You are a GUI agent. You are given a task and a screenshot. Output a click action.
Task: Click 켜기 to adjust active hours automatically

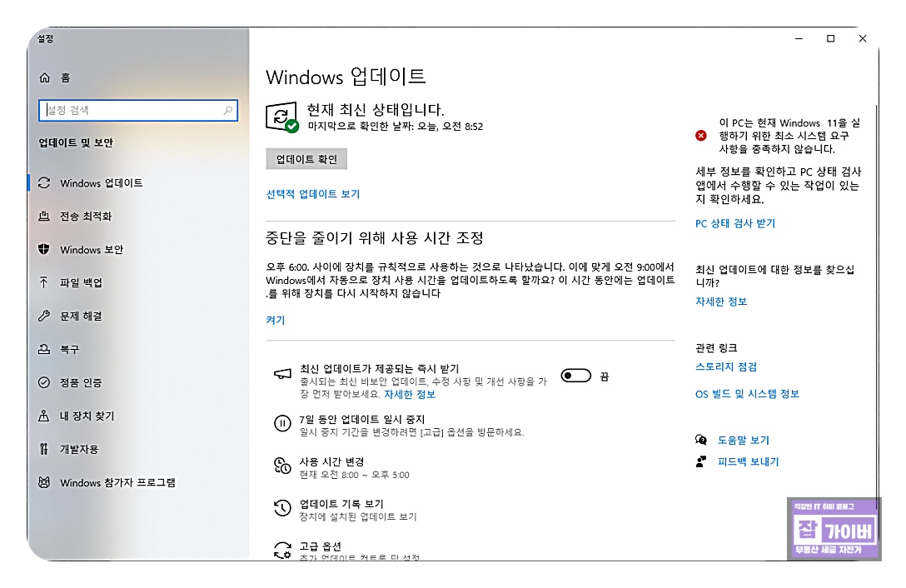pyautogui.click(x=275, y=320)
